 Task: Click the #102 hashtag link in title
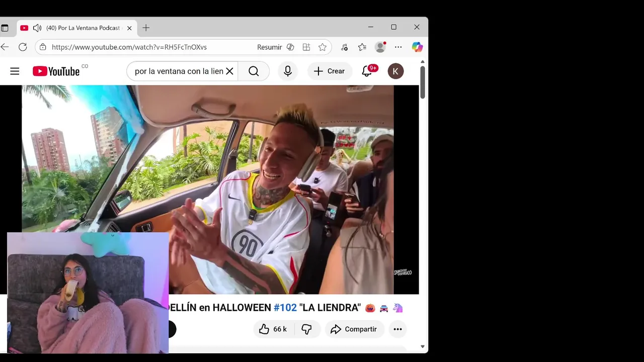285,308
